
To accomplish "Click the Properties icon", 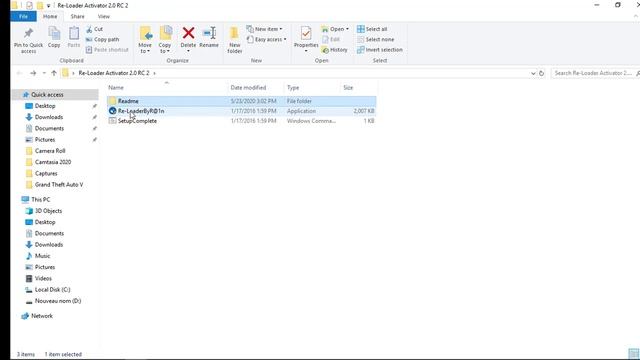I will (306, 33).
